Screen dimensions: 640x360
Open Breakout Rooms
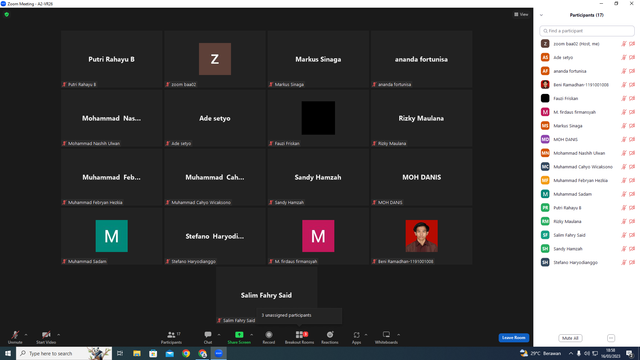tap(300, 337)
